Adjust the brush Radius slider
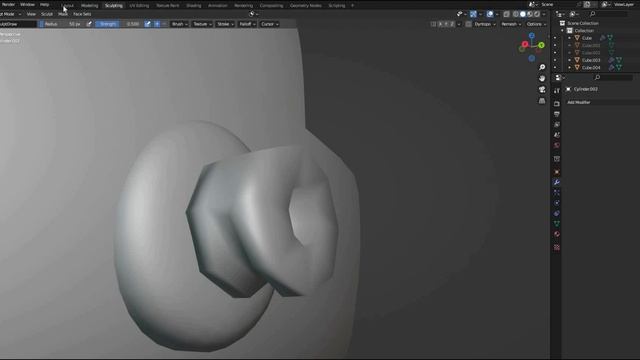 click(62, 24)
